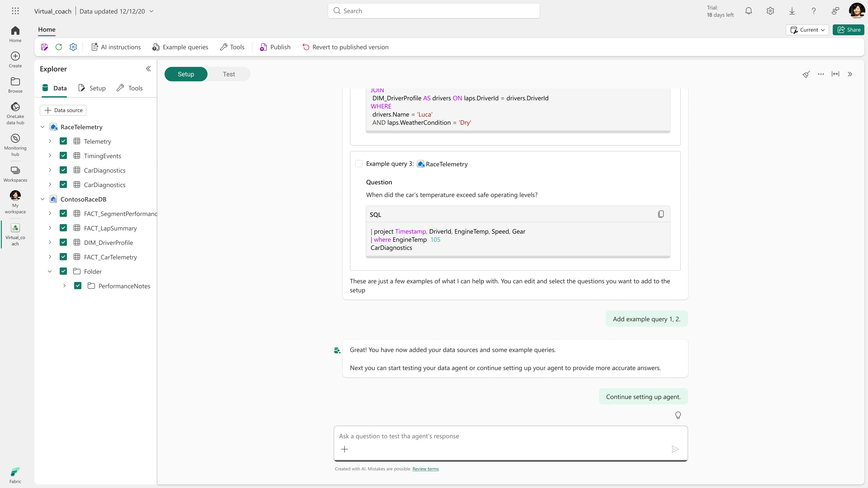Uncheck the Telemetry table checkbox

(x=63, y=141)
